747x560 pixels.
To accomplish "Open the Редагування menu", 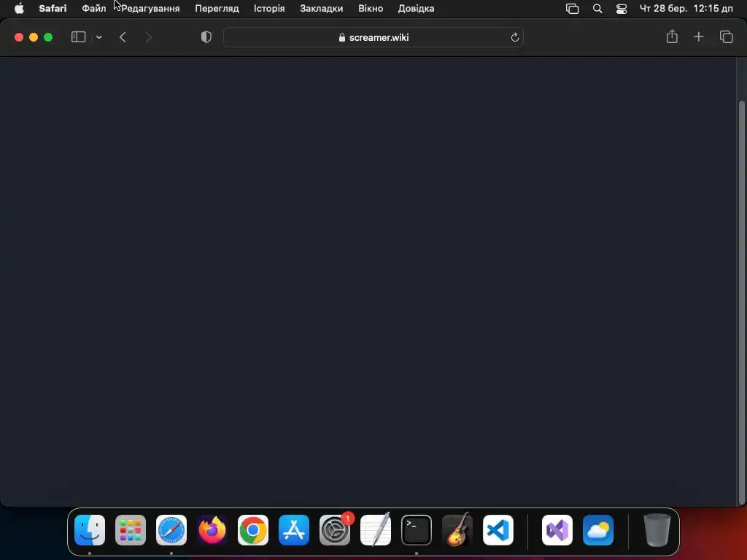I will (x=150, y=9).
